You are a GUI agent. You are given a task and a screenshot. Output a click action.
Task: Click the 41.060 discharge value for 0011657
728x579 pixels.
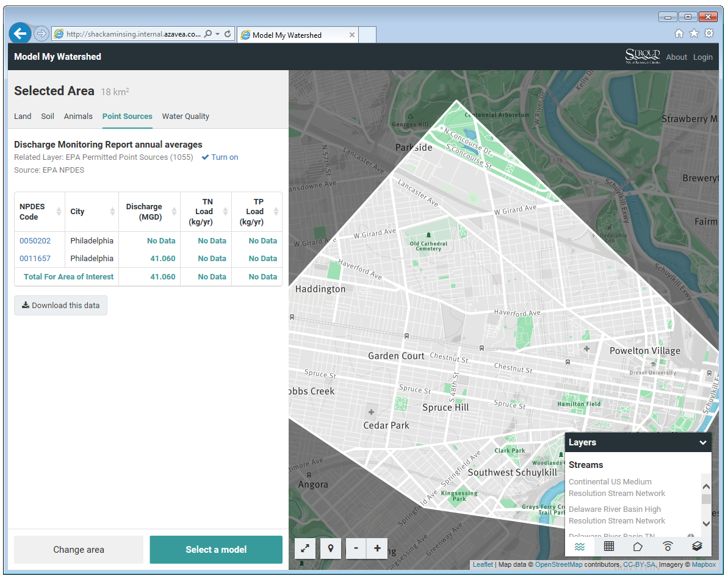click(x=162, y=258)
